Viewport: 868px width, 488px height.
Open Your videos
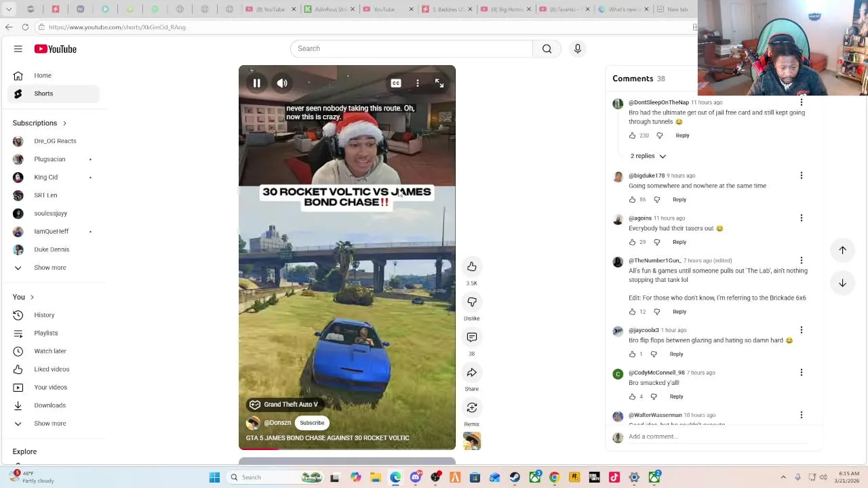pyautogui.click(x=54, y=387)
